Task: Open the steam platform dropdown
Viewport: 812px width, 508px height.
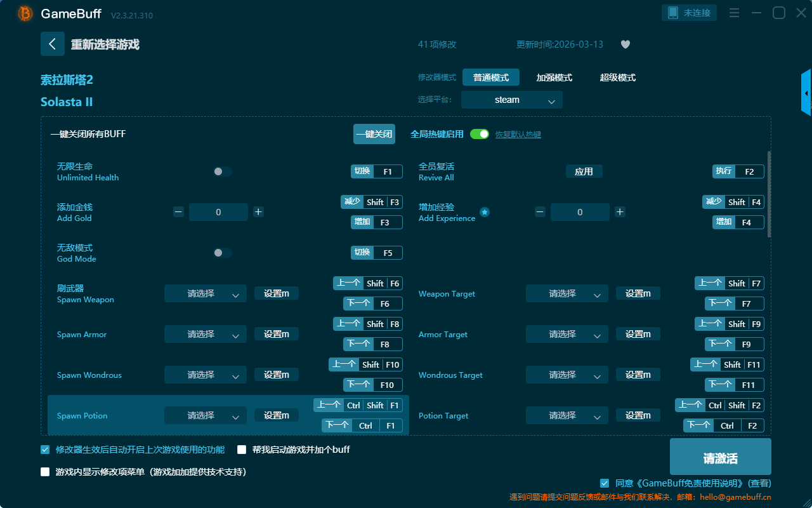Action: coord(511,100)
